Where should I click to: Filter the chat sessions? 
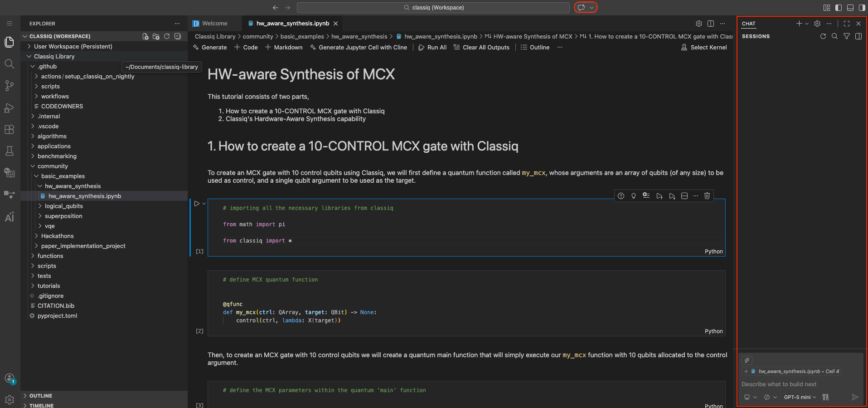[x=847, y=36]
